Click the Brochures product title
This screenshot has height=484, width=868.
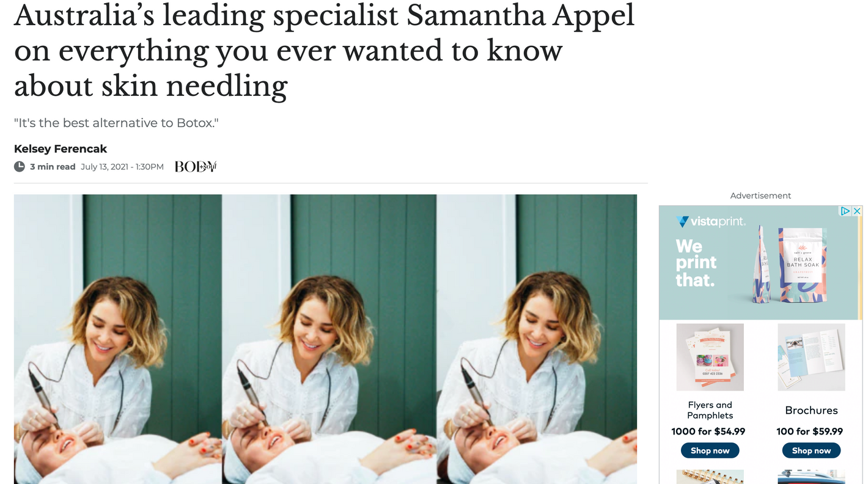[x=811, y=410]
